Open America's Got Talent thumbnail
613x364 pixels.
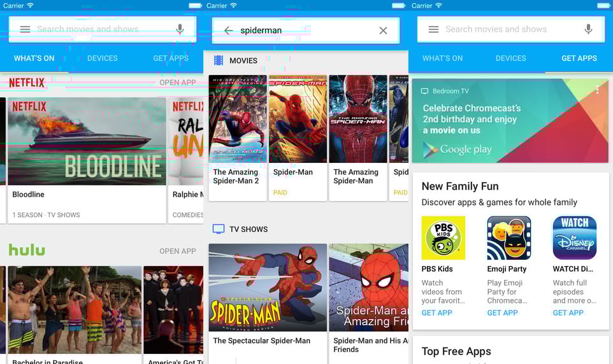point(173,310)
